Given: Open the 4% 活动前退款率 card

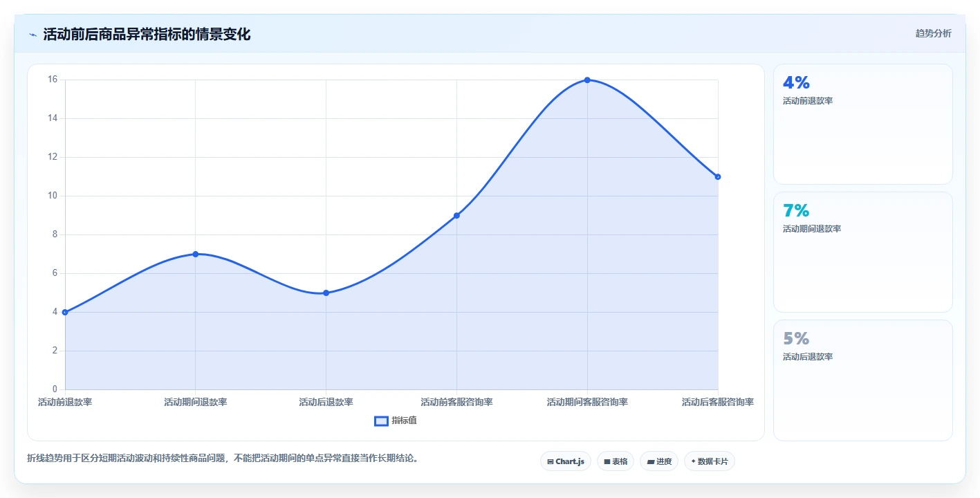Looking at the screenshot, I should 862,124.
